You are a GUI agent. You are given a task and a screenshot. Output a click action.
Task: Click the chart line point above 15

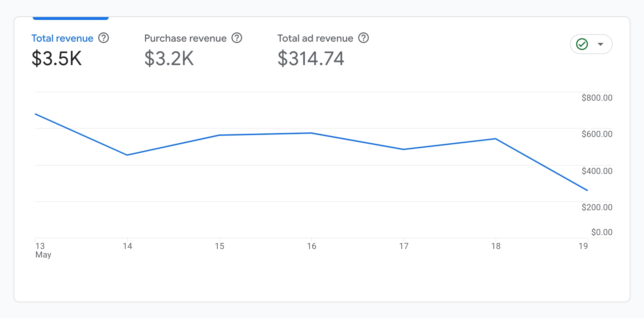219,135
